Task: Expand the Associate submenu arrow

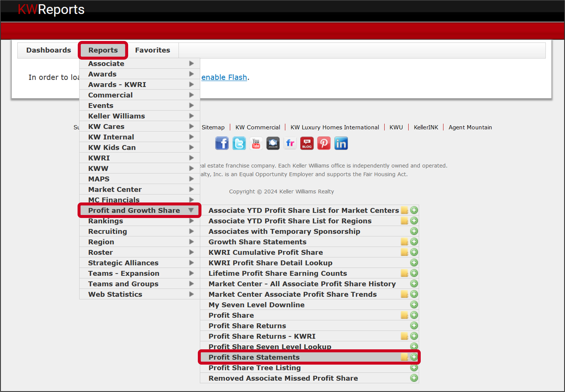Action: point(191,63)
